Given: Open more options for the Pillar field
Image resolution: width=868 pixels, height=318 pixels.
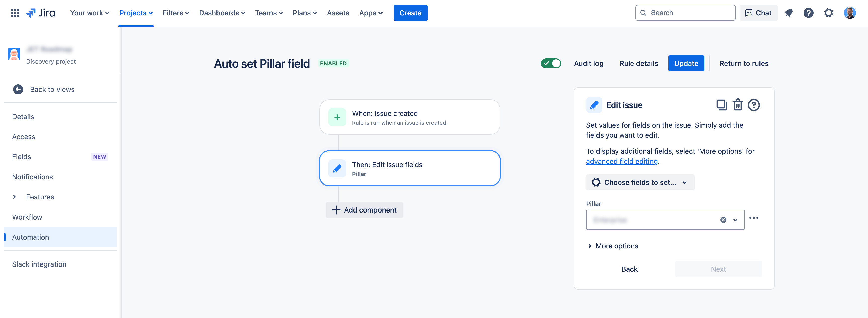Looking at the screenshot, I should tap(754, 218).
